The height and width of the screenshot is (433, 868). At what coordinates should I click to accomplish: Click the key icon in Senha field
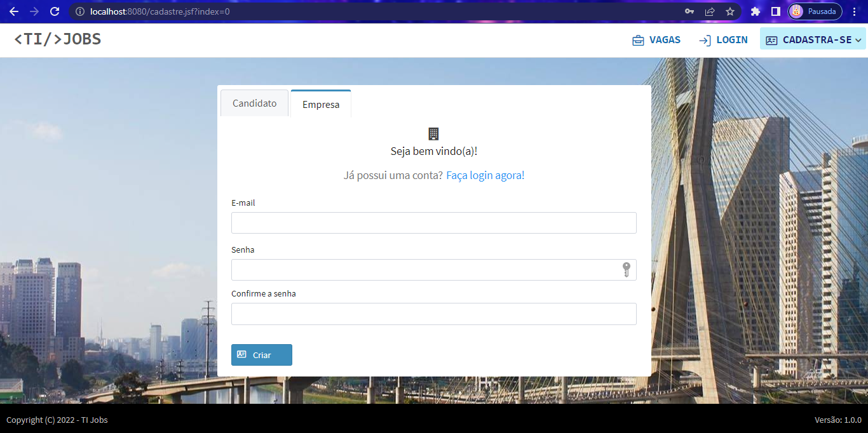pos(626,270)
